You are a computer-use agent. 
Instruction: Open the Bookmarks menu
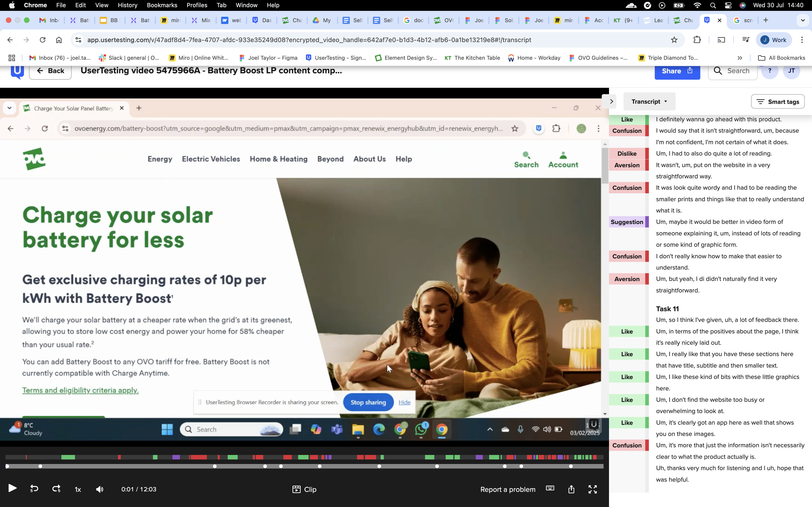pos(162,5)
